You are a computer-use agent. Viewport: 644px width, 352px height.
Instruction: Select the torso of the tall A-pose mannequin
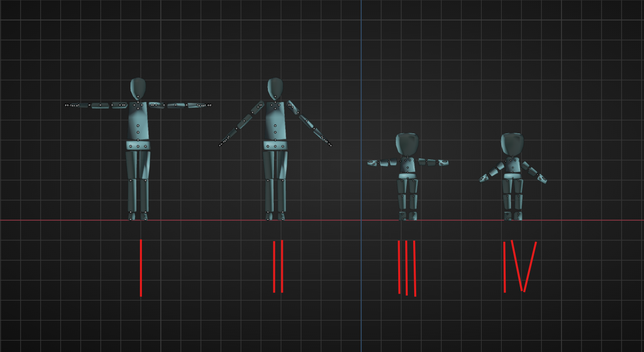(275, 121)
